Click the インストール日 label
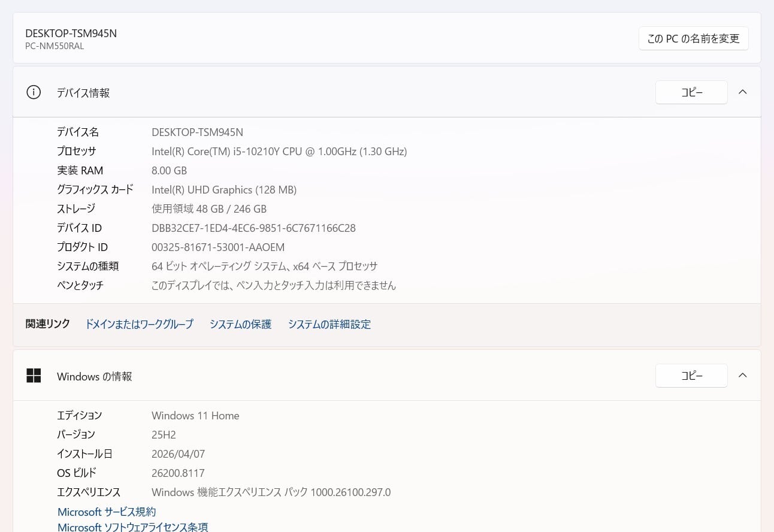 (84, 454)
